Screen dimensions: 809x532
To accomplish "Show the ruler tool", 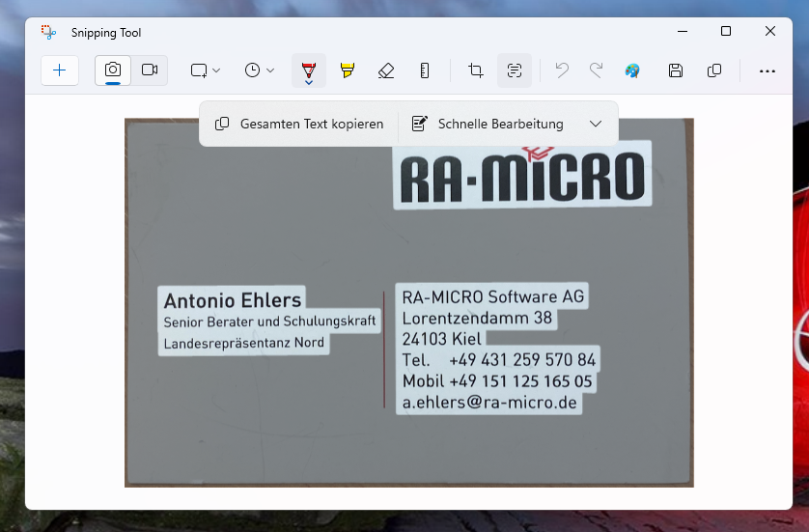I will click(x=425, y=70).
